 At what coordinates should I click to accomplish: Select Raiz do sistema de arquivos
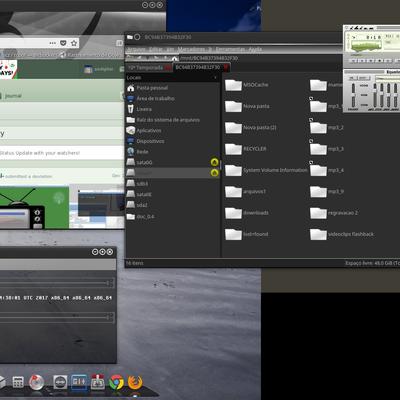pyautogui.click(x=172, y=120)
